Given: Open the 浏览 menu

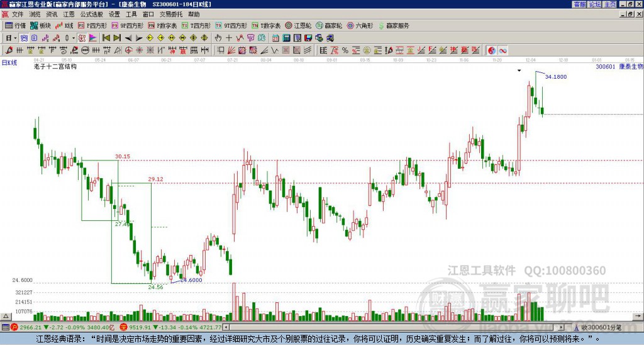Looking at the screenshot, I should [x=35, y=14].
